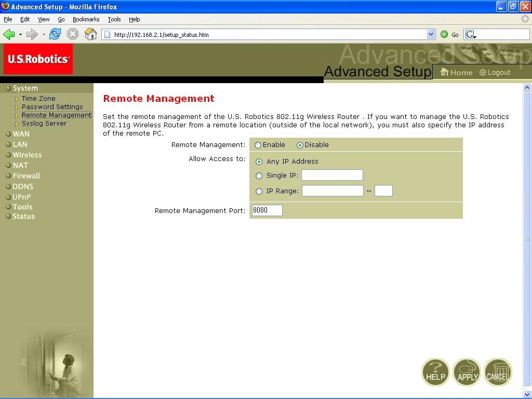Image resolution: width=532 pixels, height=399 pixels.
Task: Click the browser address URL field
Action: 269,35
